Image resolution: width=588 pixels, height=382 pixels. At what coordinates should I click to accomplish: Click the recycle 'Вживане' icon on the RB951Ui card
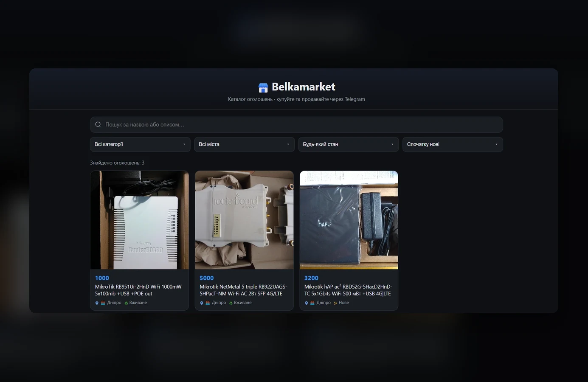tap(126, 303)
